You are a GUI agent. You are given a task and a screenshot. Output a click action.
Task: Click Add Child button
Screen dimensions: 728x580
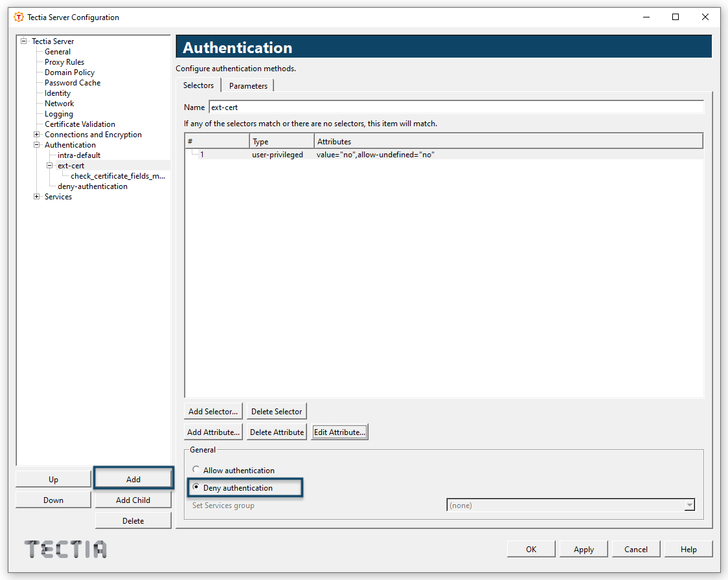pyautogui.click(x=133, y=500)
